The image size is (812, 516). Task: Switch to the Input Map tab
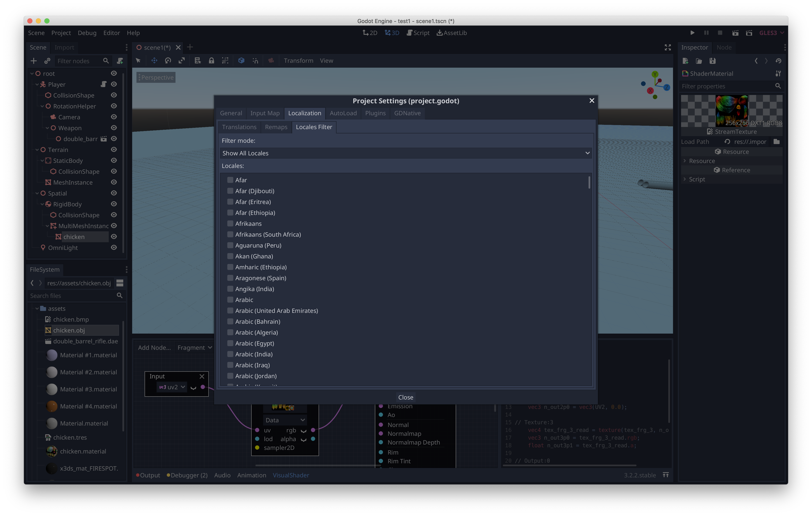265,113
